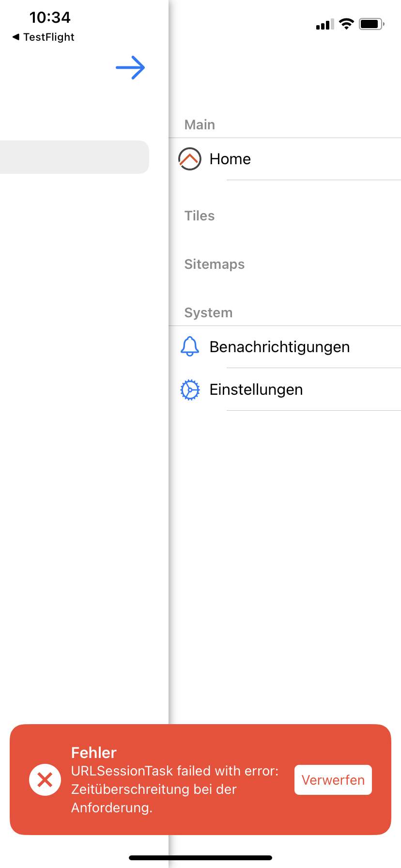Tap the 10:34 clock in status bar
The image size is (401, 868).
coord(50,17)
